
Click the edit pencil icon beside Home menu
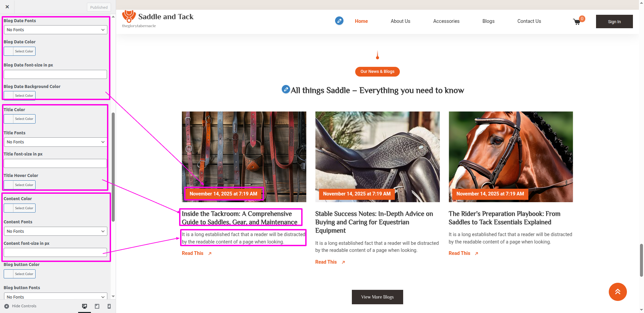click(339, 21)
